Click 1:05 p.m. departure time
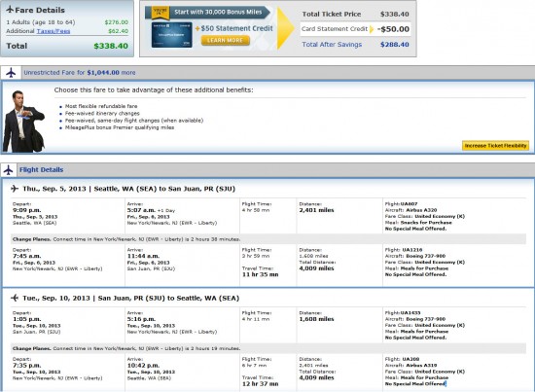Image resolution: width=535 pixels, height=392 pixels. (x=26, y=319)
